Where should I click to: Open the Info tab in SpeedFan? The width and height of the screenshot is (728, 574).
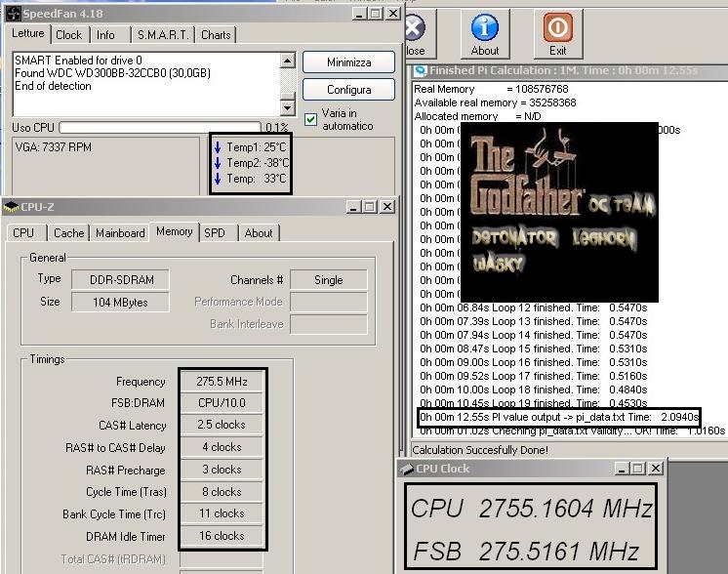point(105,35)
